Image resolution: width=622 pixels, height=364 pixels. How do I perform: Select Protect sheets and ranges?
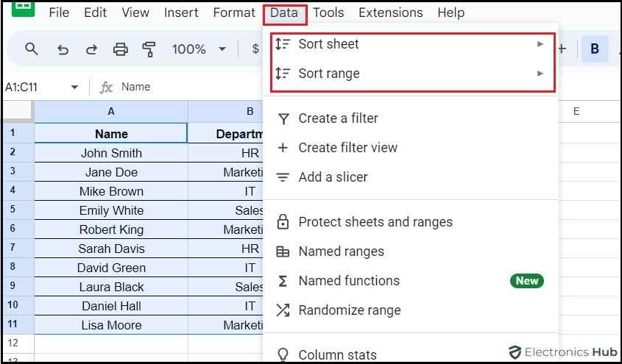tap(411, 222)
